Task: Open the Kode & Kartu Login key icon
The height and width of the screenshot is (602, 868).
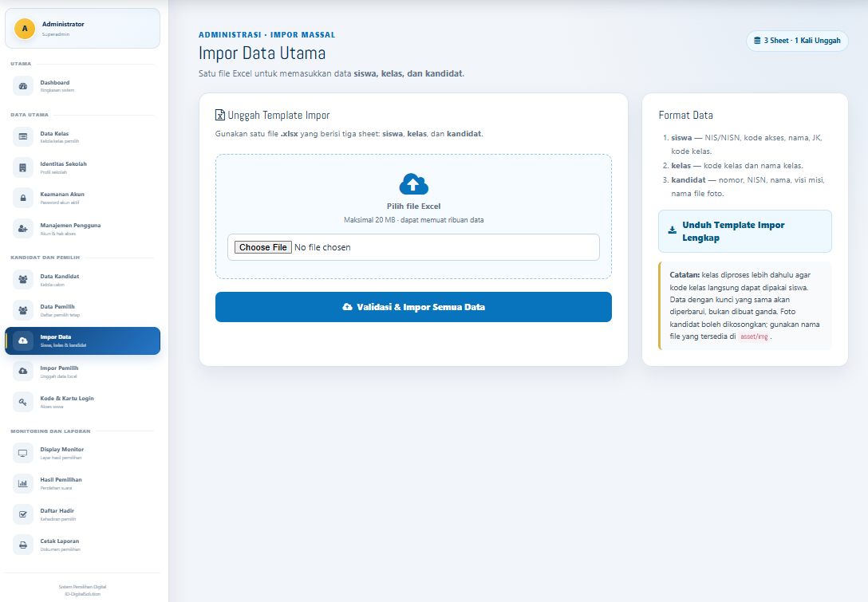Action: tap(22, 402)
